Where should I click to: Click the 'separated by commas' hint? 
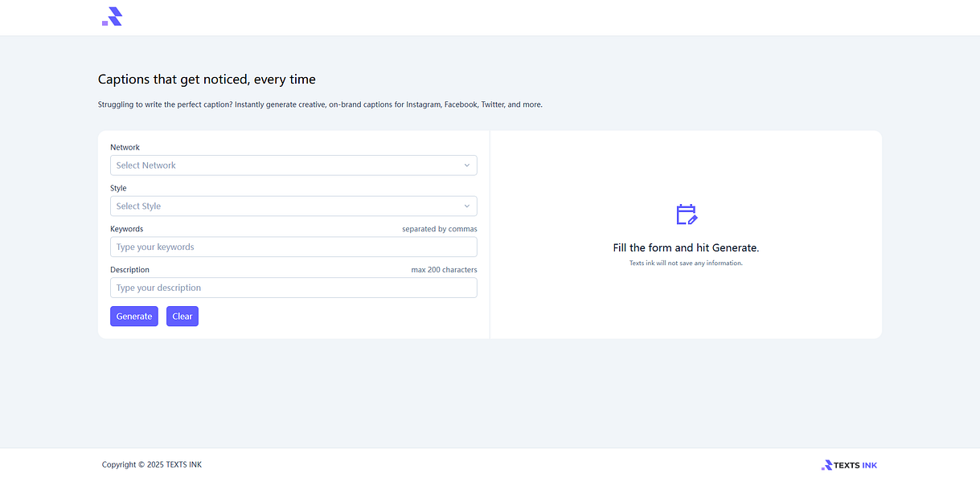point(440,229)
